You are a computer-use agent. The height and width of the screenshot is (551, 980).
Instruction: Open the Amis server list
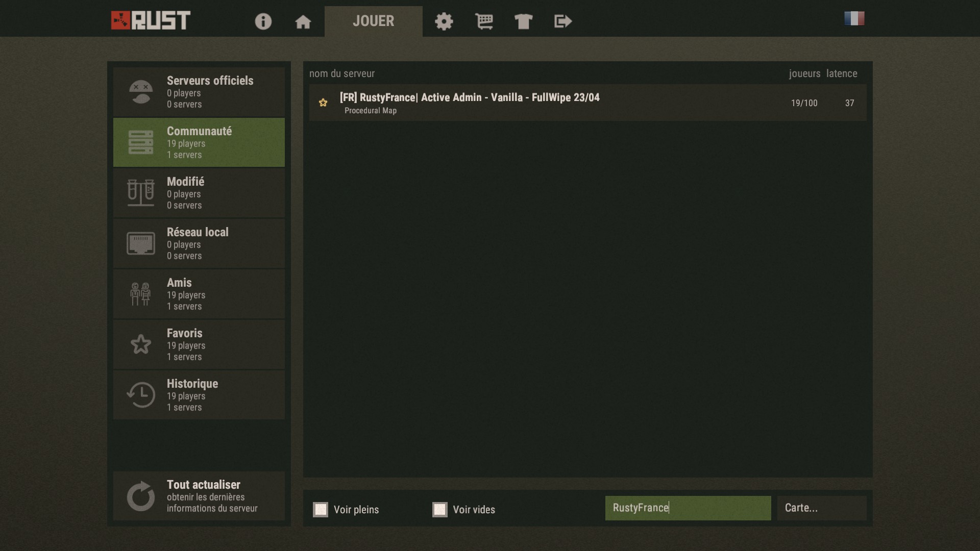click(199, 294)
